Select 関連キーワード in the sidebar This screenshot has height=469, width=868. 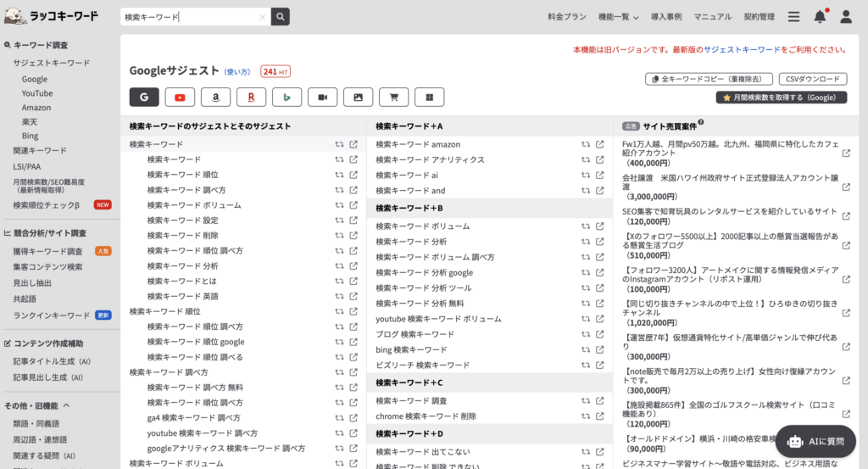(40, 151)
